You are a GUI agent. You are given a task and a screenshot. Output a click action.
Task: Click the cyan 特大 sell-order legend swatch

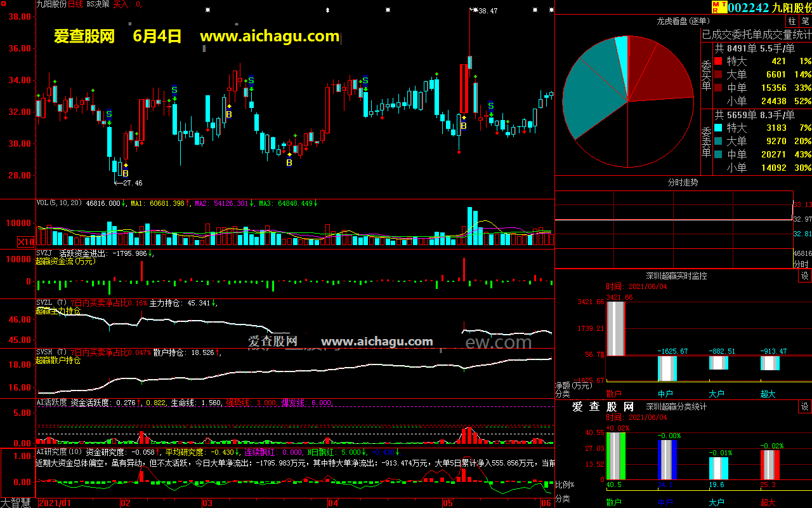tap(718, 128)
